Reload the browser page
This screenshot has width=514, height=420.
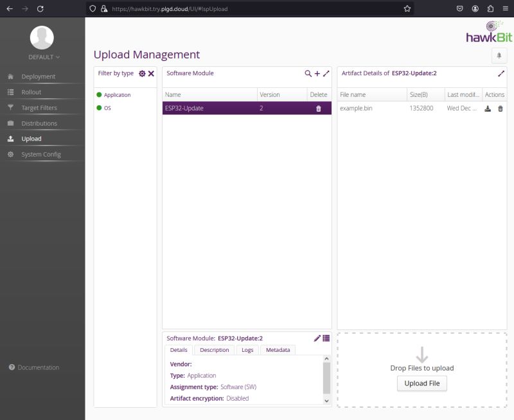40,9
